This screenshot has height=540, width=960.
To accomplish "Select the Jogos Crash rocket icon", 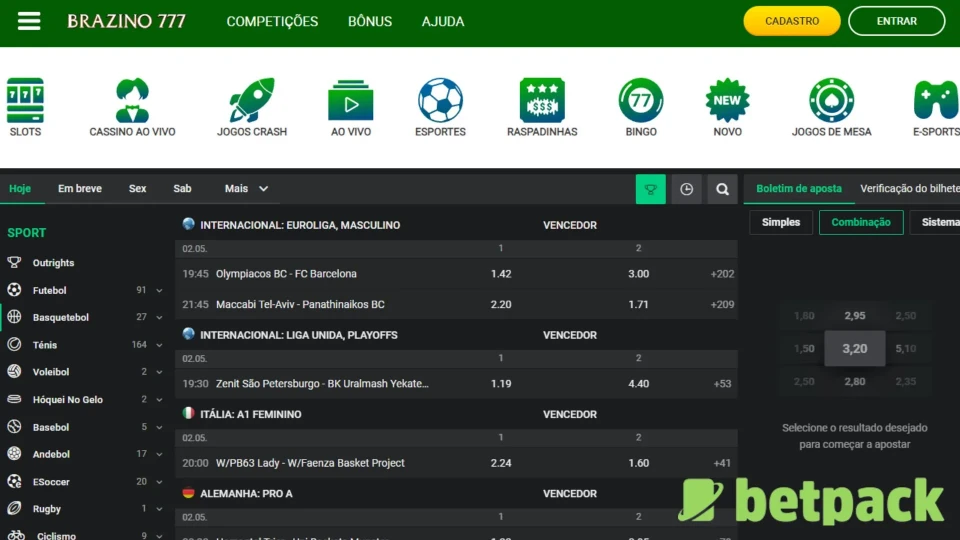I will click(252, 101).
